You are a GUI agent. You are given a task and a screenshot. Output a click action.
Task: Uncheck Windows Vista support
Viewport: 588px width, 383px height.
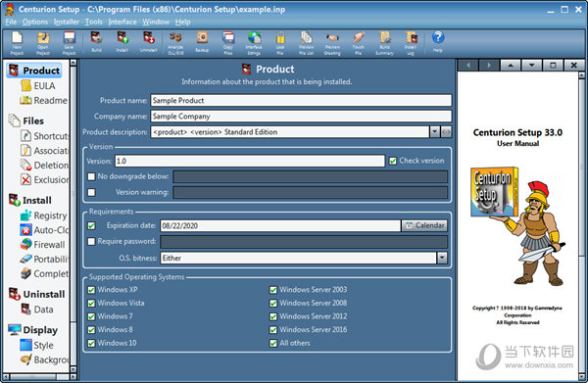pos(91,303)
